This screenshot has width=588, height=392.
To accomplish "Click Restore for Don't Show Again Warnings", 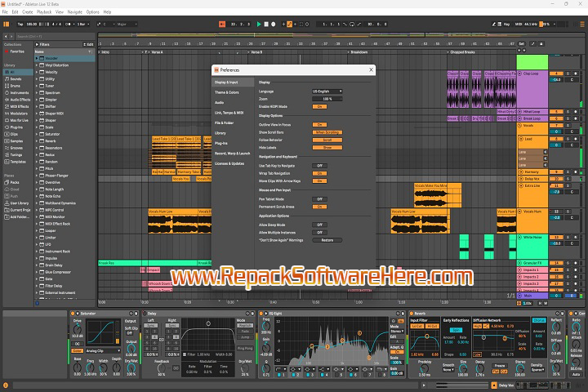I will [327, 240].
